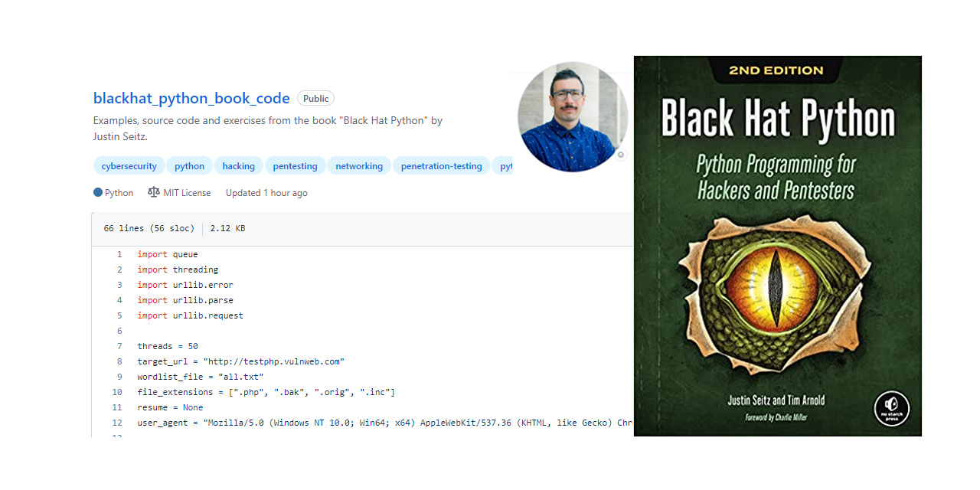980x490 pixels.
Task: Click the Public visibility badge
Action: pos(315,98)
